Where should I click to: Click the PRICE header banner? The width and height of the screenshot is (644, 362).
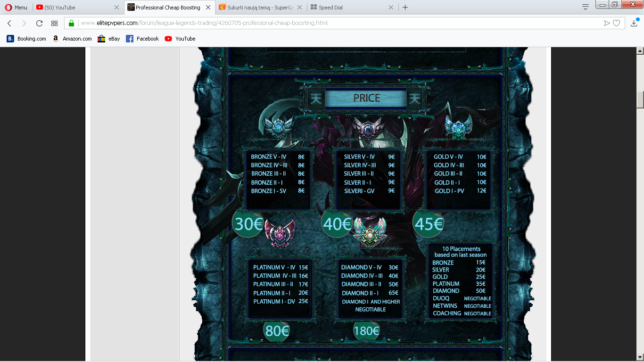366,98
